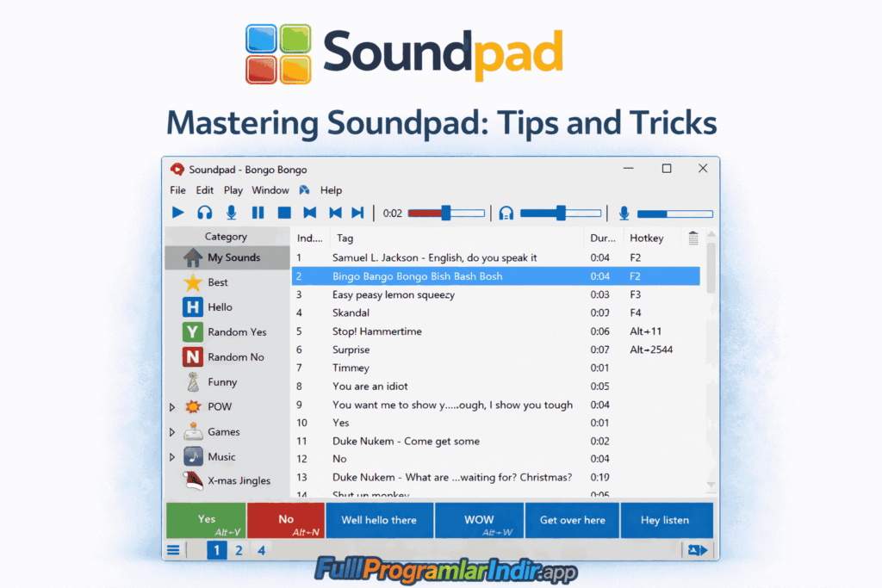Stop sound playback

click(283, 213)
